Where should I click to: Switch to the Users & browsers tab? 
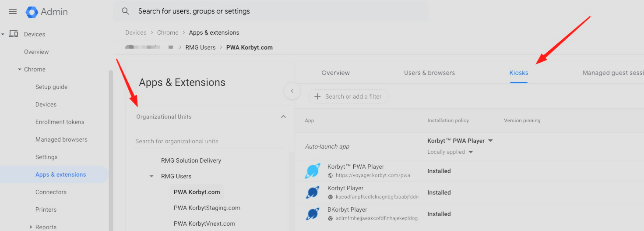coord(429,73)
